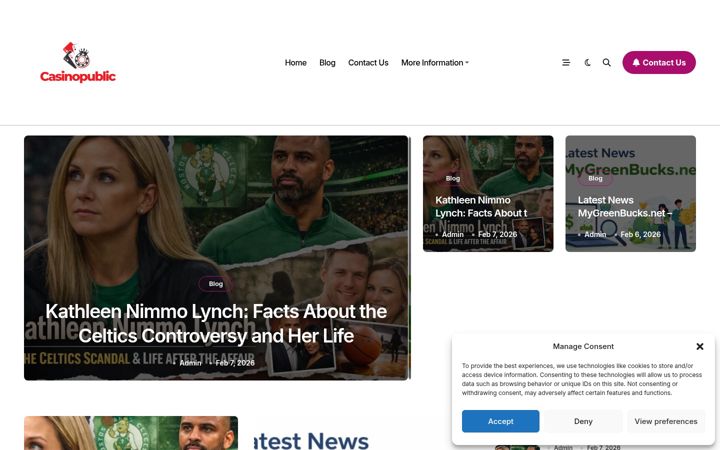Image resolution: width=720 pixels, height=450 pixels.
Task: Open the bottom-left Celtics article thumbnail
Action: (131, 433)
